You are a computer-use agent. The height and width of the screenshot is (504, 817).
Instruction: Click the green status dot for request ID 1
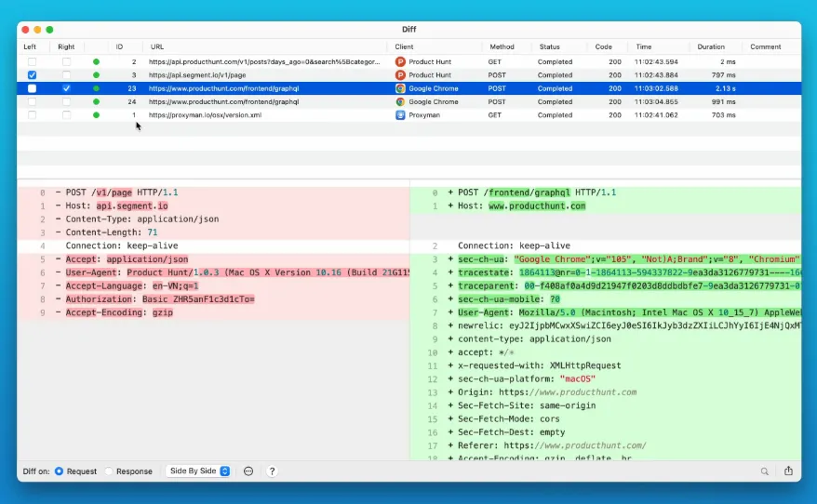coord(96,115)
